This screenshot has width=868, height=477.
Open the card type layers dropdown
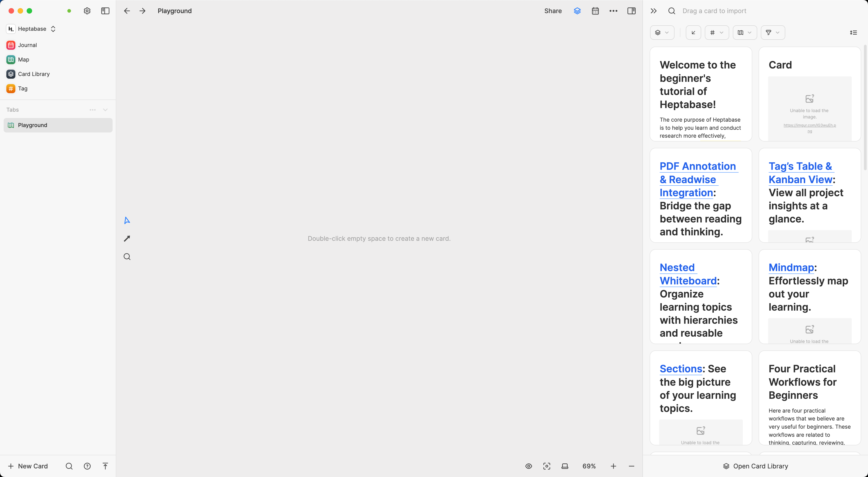(662, 32)
